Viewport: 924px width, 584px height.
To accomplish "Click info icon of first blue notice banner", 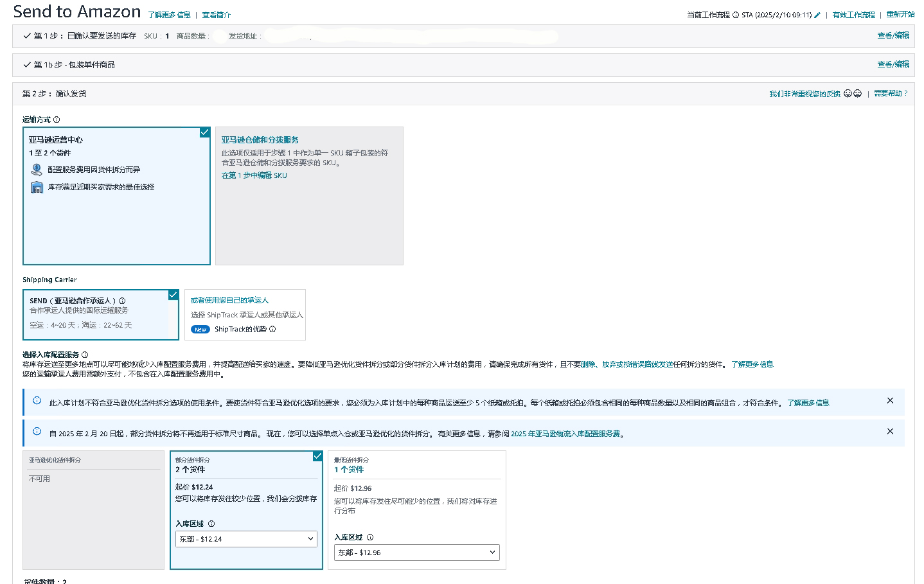I will click(37, 401).
